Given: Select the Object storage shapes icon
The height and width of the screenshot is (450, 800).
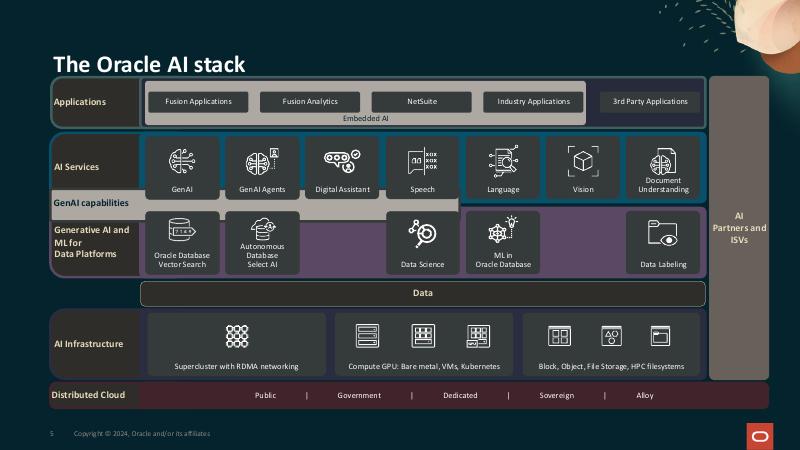Looking at the screenshot, I should pos(611,336).
